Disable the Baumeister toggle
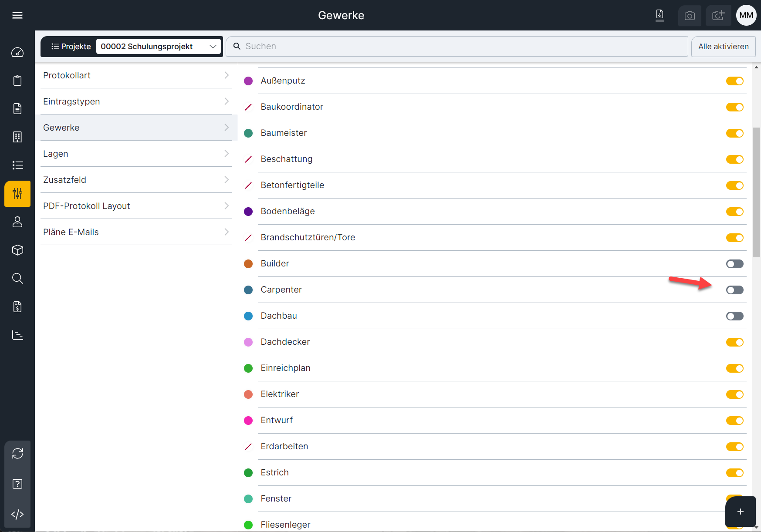 coord(735,133)
